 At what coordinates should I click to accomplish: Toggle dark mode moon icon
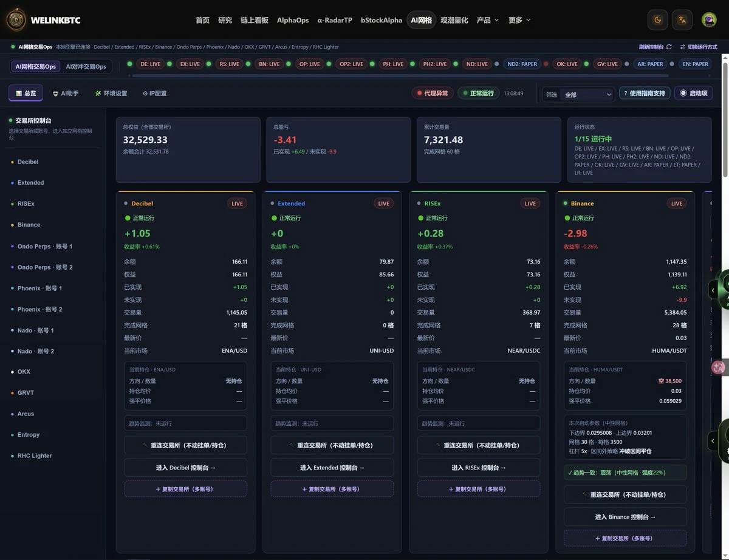(x=657, y=20)
